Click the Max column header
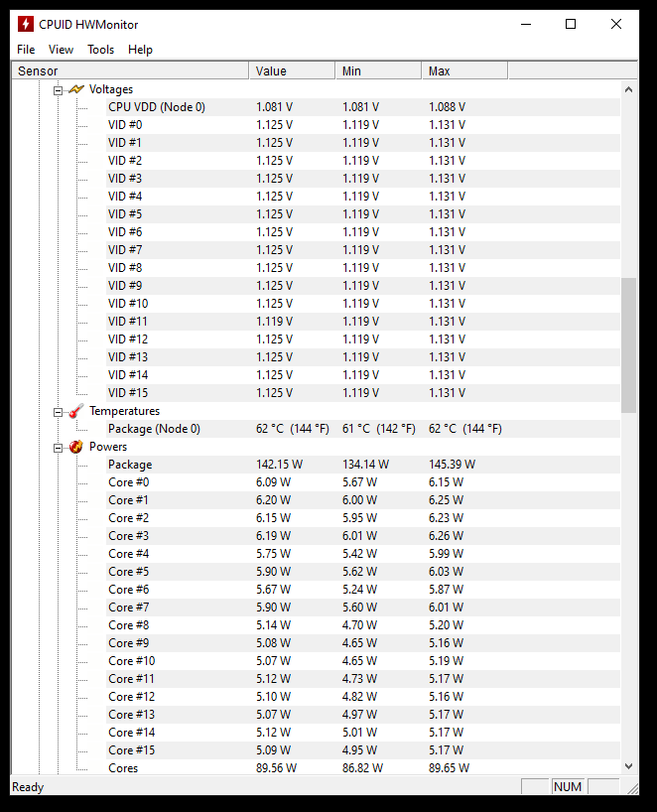This screenshot has width=657, height=812. click(464, 70)
